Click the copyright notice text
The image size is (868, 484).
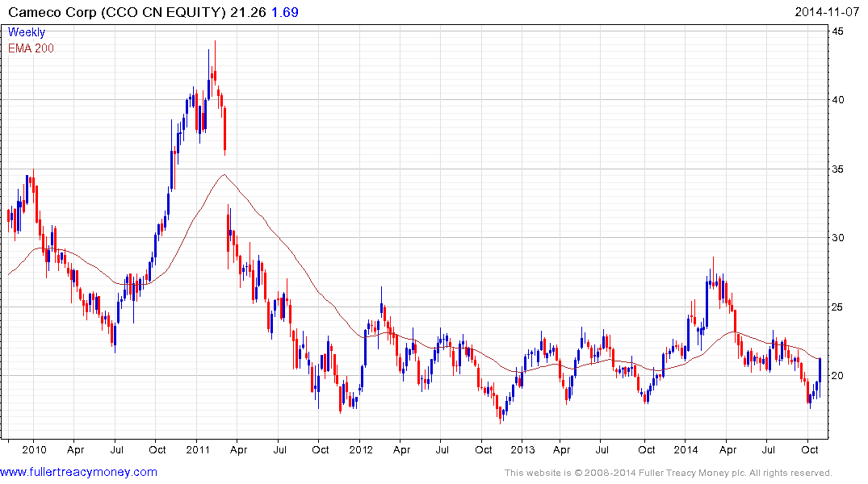point(669,473)
